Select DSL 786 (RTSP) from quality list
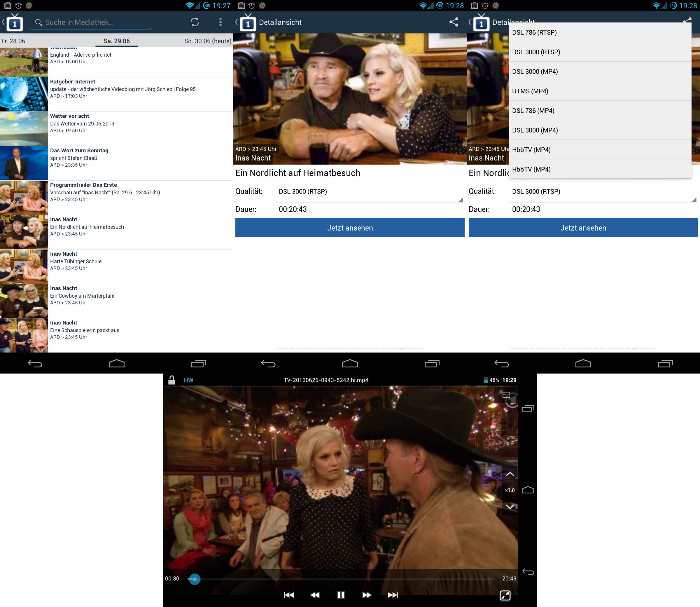The image size is (700, 607). pos(600,32)
